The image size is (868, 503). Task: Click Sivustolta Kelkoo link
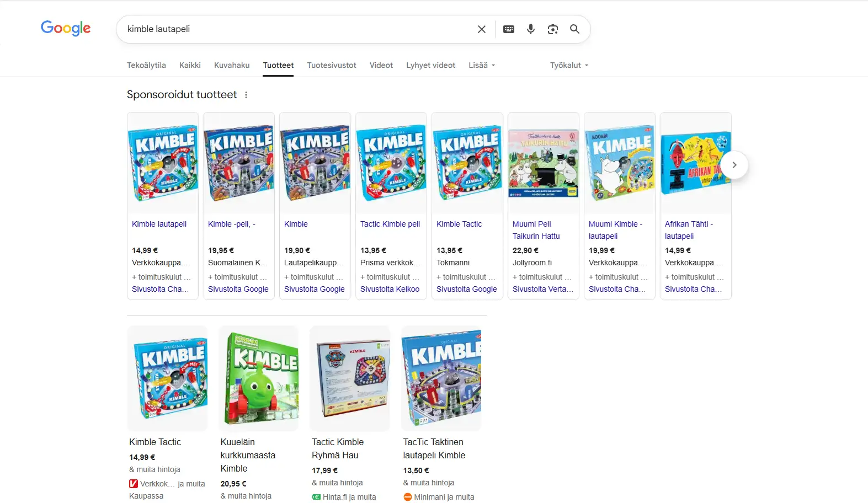click(x=390, y=289)
